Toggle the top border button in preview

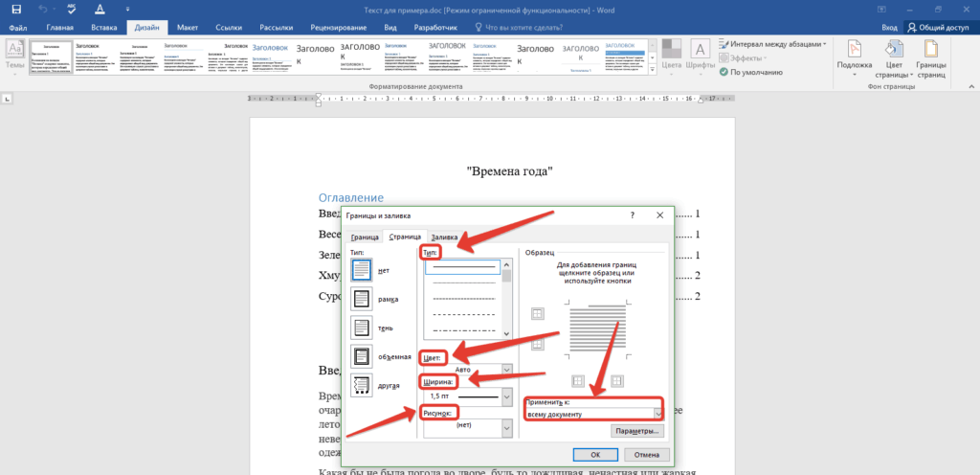537,314
